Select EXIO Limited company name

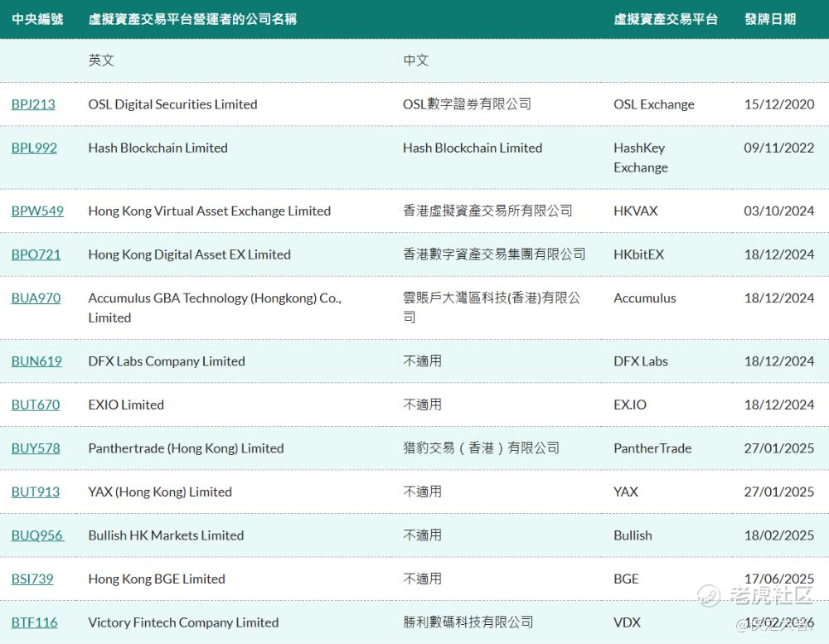126,405
